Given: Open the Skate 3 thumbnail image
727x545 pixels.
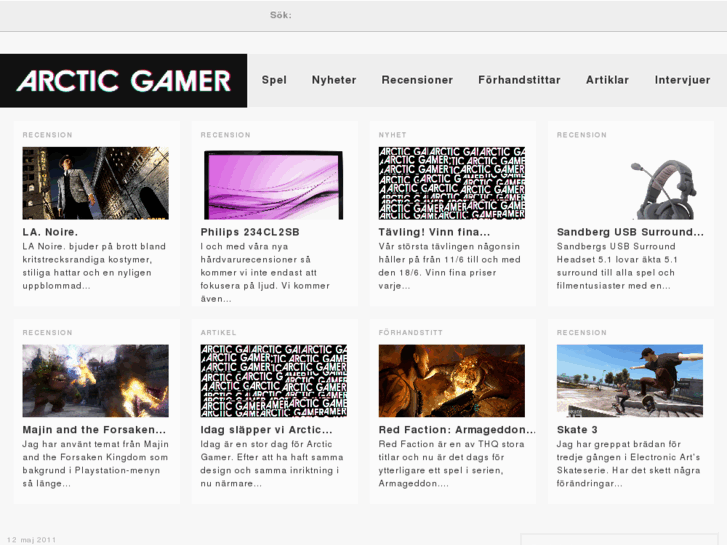Looking at the screenshot, I should 630,381.
